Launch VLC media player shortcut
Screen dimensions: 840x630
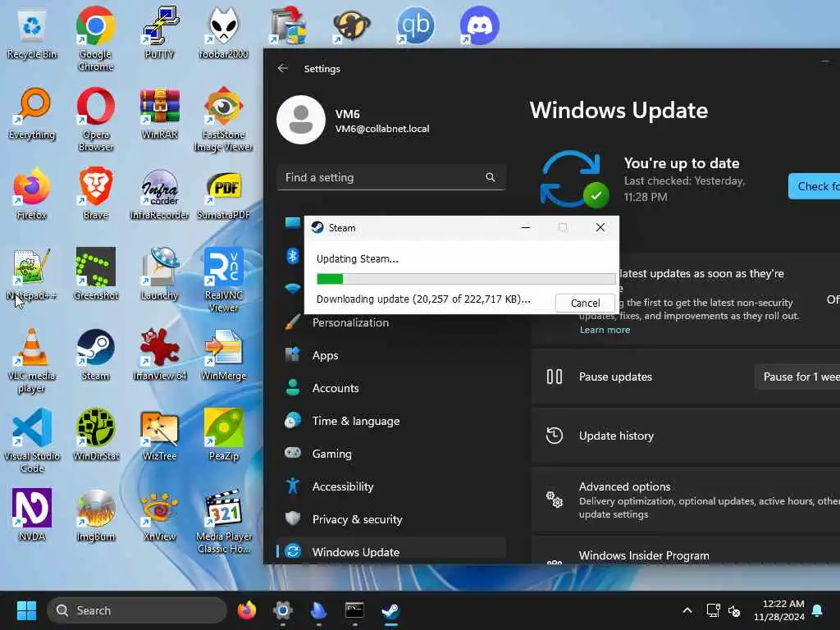pos(32,360)
